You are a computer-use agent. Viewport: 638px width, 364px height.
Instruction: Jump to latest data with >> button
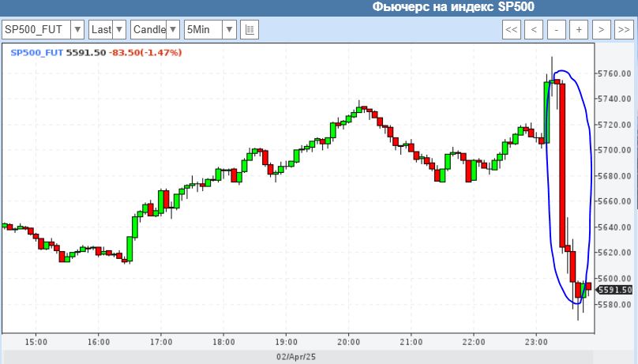(624, 30)
